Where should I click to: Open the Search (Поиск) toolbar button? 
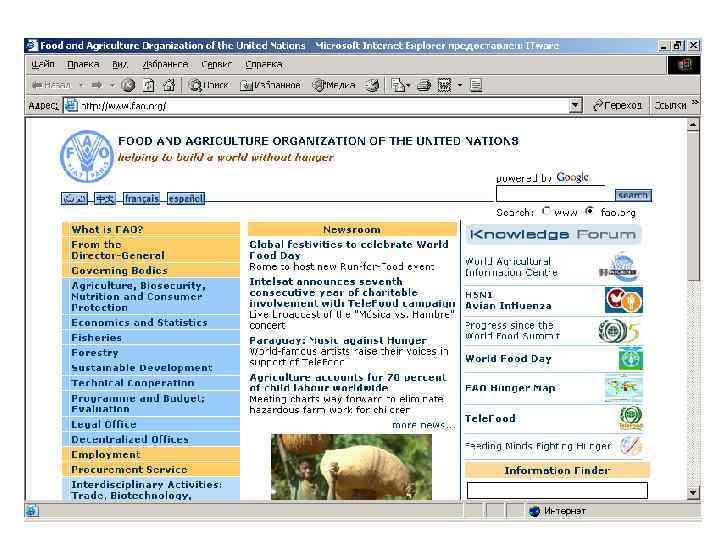209,85
